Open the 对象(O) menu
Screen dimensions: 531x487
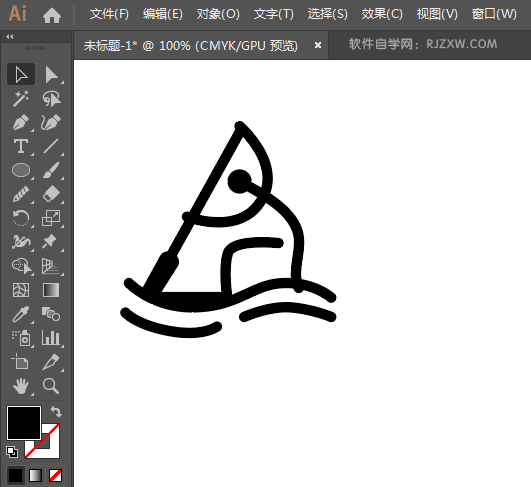click(218, 14)
